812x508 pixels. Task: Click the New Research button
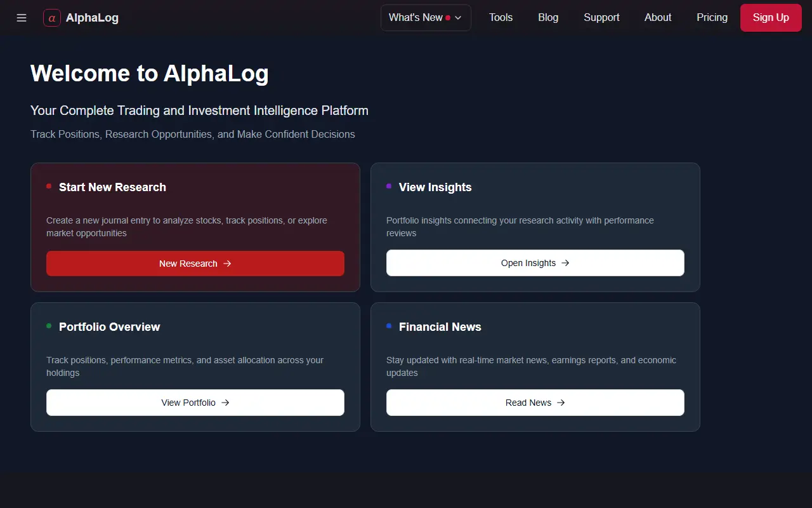coord(195,264)
